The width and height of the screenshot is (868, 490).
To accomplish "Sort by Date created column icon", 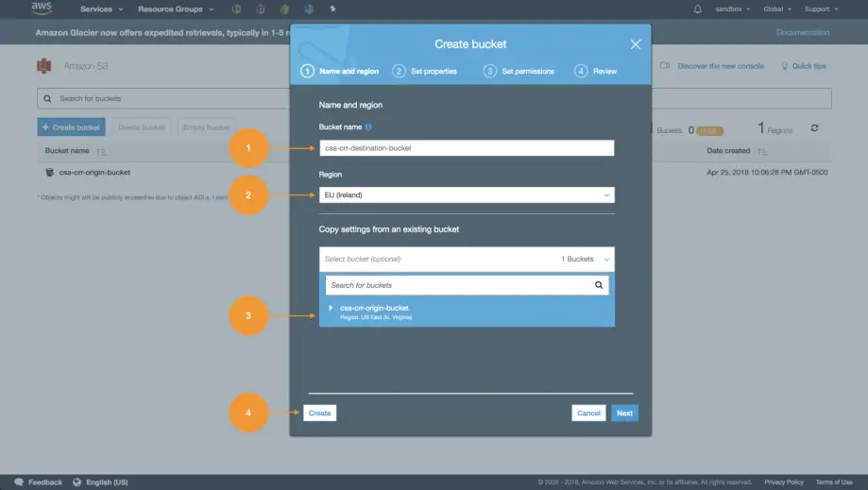I will [x=762, y=151].
